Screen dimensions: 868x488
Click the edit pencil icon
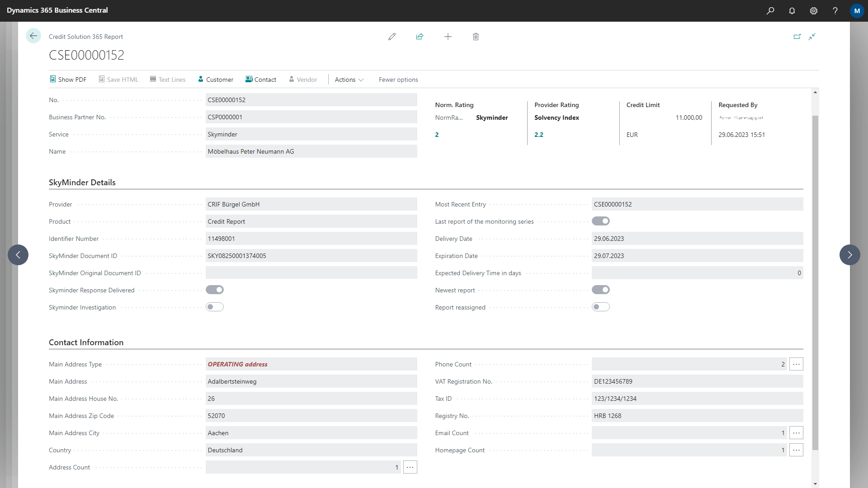(x=392, y=37)
